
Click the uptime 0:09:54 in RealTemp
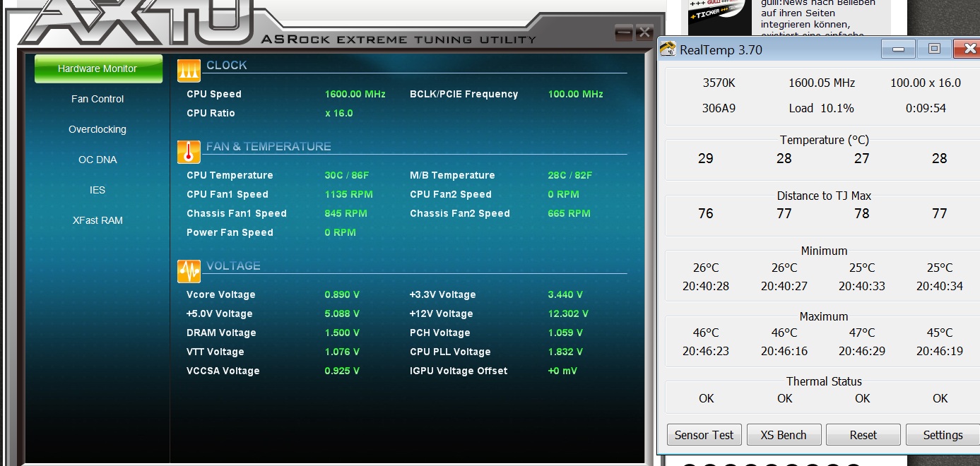(926, 108)
